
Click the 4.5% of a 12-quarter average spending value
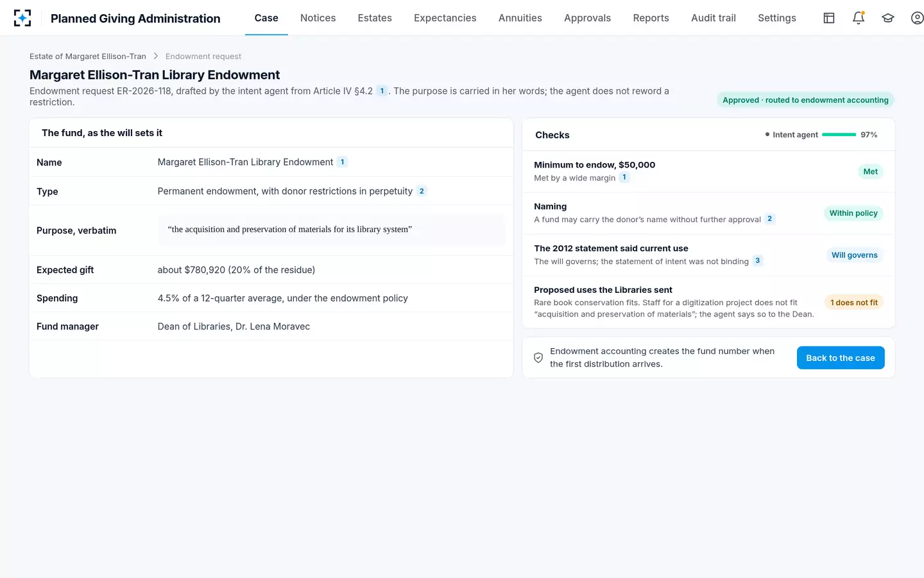point(283,298)
